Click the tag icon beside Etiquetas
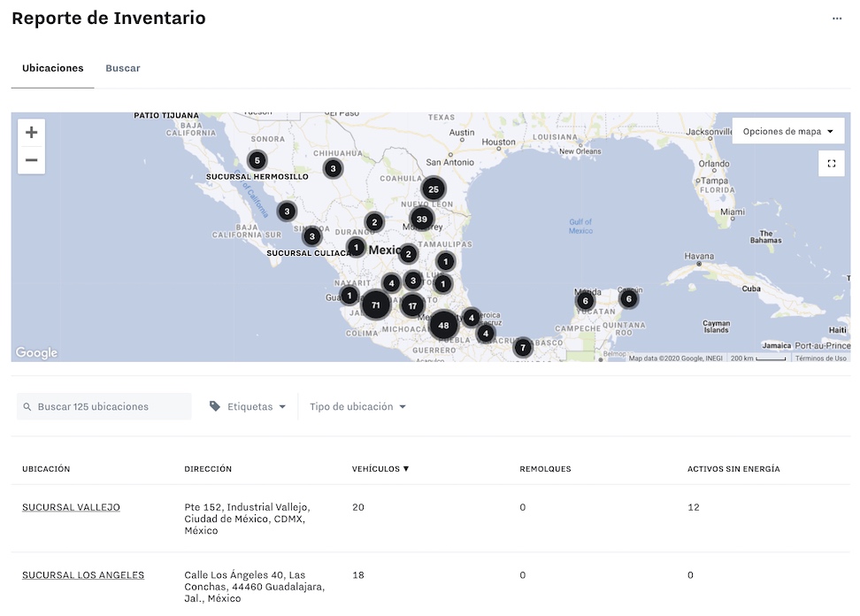This screenshot has width=860, height=616. tap(215, 406)
